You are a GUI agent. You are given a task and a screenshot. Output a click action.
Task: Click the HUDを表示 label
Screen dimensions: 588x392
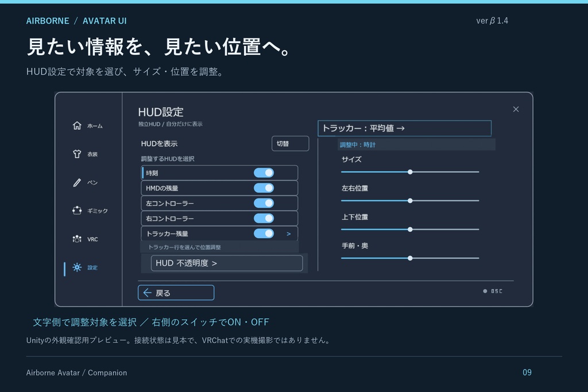tap(160, 143)
